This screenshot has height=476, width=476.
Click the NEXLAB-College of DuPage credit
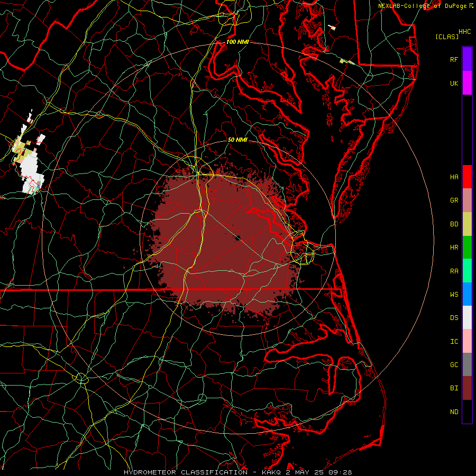point(425,6)
